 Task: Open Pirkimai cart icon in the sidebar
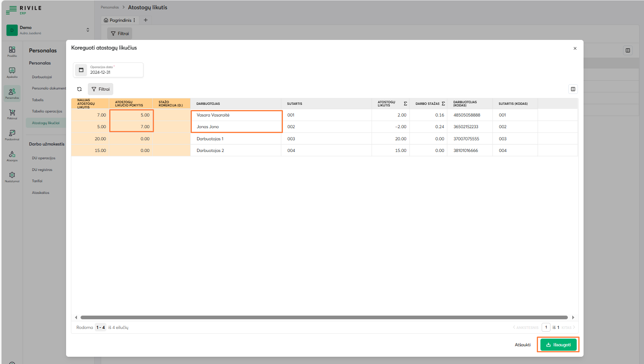click(12, 114)
